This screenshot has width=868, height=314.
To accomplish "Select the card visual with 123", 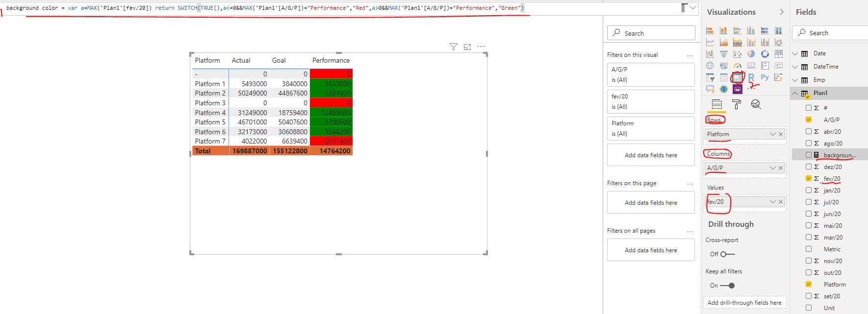I will coord(751,65).
